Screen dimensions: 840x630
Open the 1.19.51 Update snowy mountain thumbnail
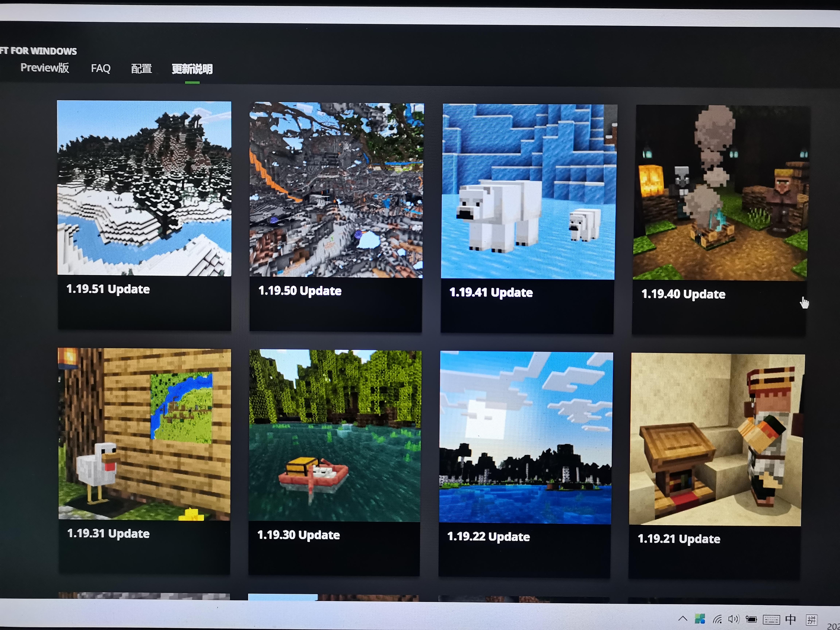[x=144, y=188]
